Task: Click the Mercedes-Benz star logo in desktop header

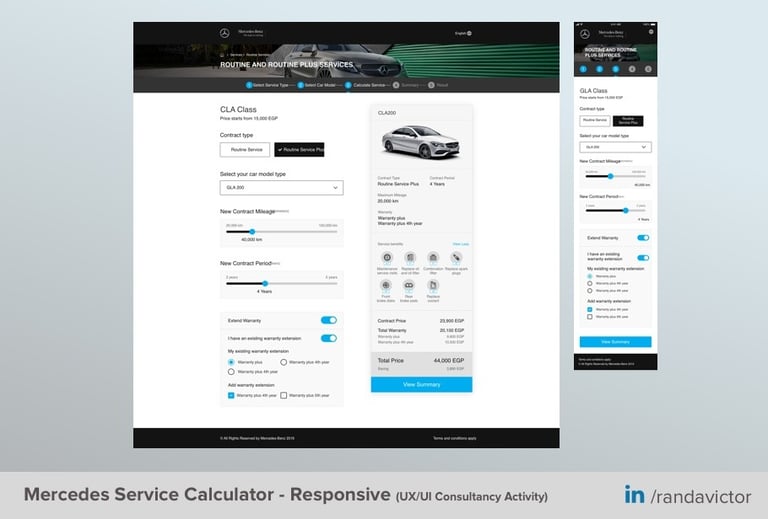Action: point(224,33)
